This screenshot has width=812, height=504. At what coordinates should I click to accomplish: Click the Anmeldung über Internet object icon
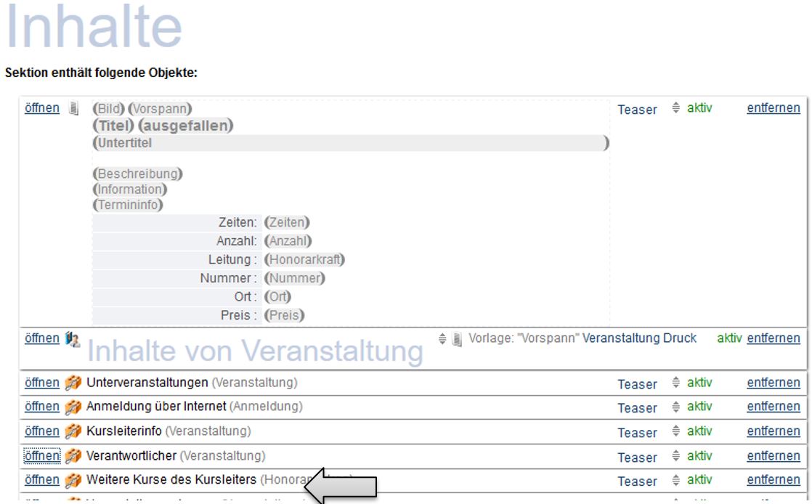coord(75,407)
